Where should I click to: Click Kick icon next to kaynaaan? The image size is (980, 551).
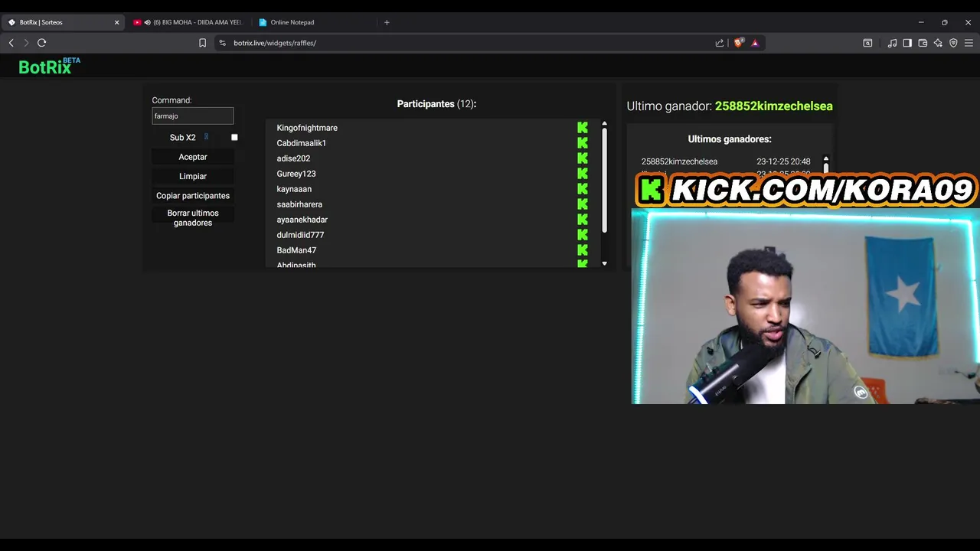[x=583, y=189]
